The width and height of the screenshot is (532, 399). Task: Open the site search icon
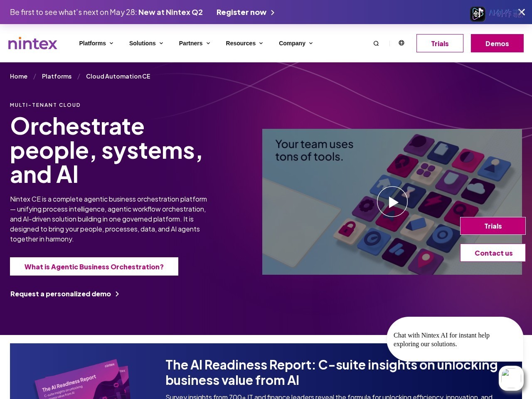[x=376, y=43]
